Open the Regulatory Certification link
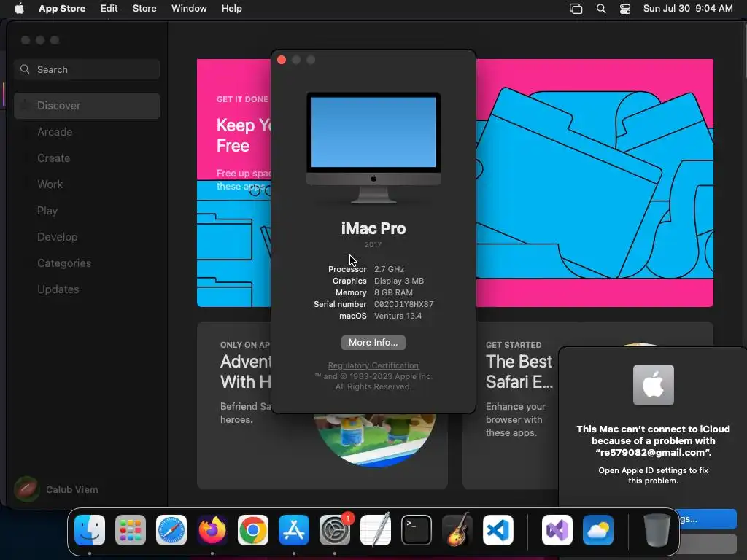Viewport: 747px width, 560px height. click(x=373, y=365)
